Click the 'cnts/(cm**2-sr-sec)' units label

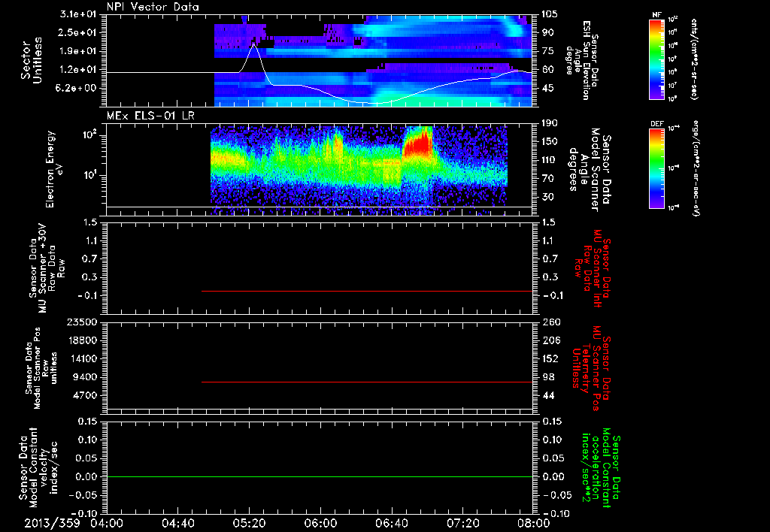point(694,59)
